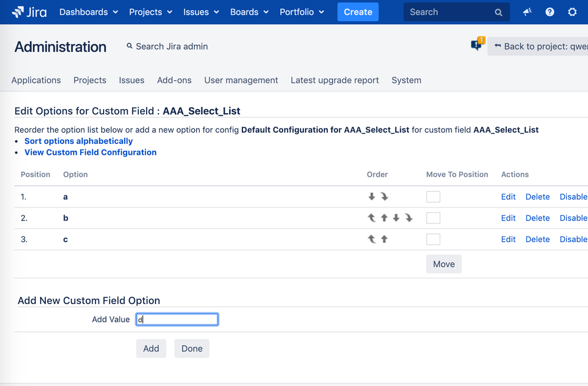Click the Done button

click(192, 348)
